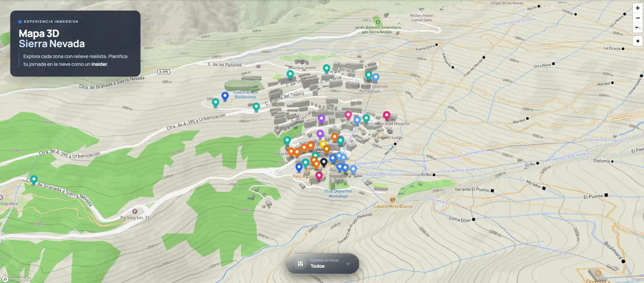Open the Mapbox logo link
This screenshot has width=644, height=283.
click(x=17, y=279)
